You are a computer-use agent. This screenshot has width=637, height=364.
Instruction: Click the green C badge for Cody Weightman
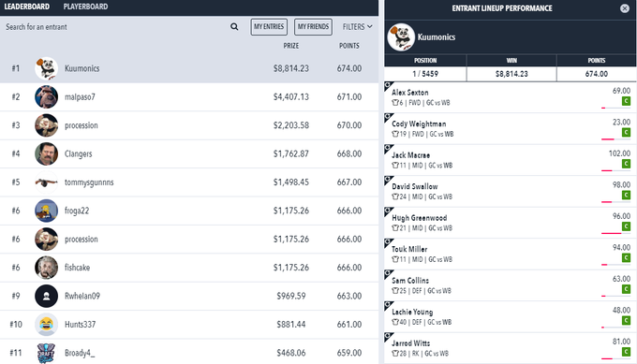point(626,132)
